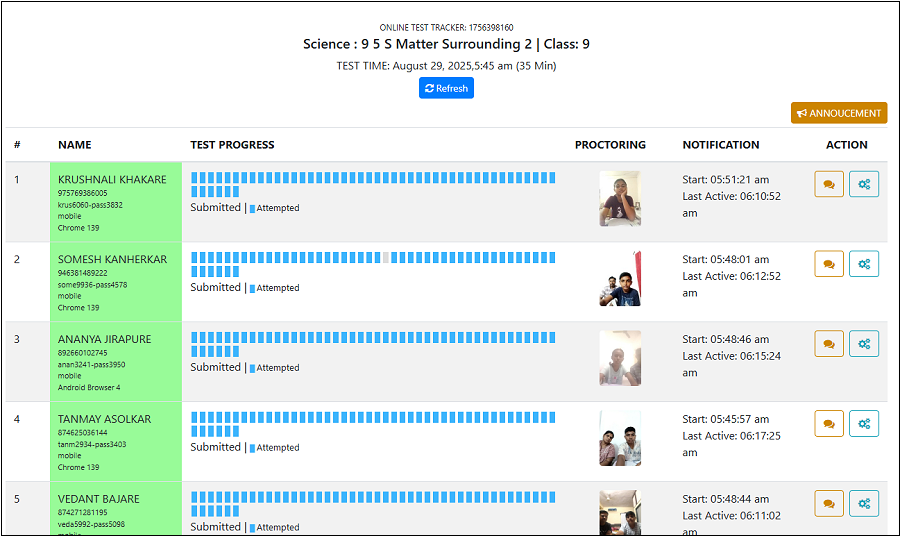Open gears action icon for Ananya Jirapure
Image resolution: width=900 pixels, height=556 pixels.
(x=864, y=344)
